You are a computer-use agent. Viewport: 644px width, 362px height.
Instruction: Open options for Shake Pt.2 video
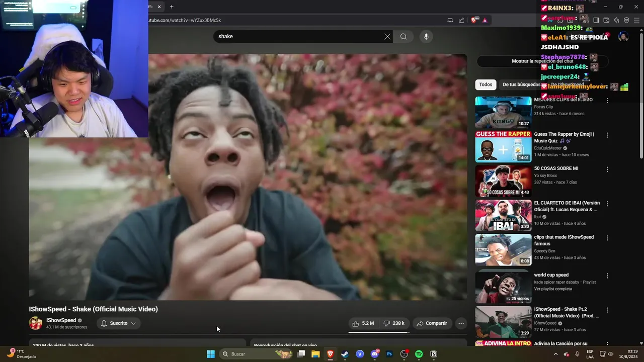607,310
